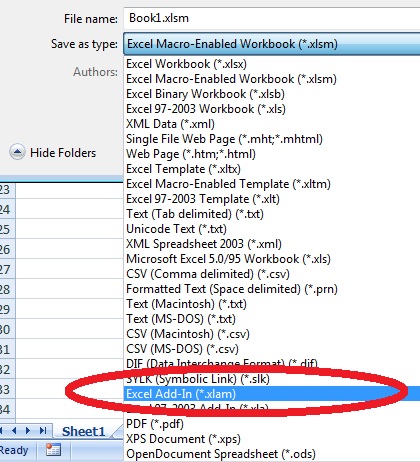Select row 31 header
This screenshot has height=462, width=420.
(x=7, y=349)
